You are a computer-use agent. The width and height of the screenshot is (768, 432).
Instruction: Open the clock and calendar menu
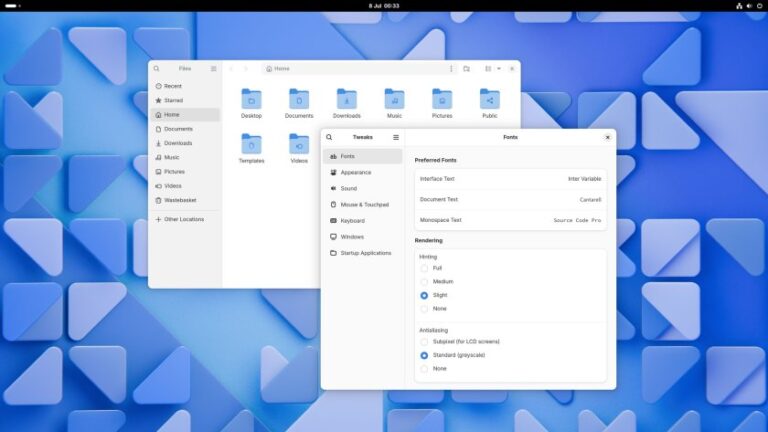point(384,6)
